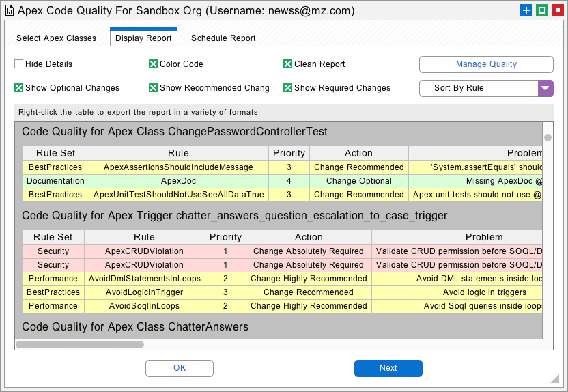Select AvoidSoqlInLoops rule cell

point(145,306)
